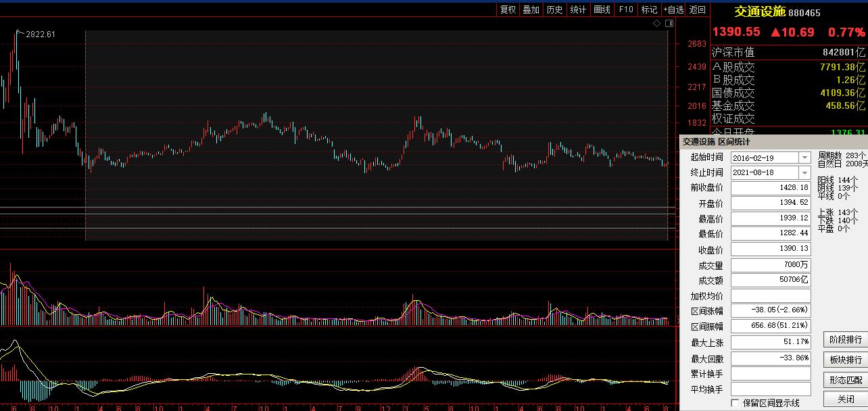Image resolution: width=868 pixels, height=411 pixels.
Task: Click the 板块排行 button
Action: coord(845,360)
